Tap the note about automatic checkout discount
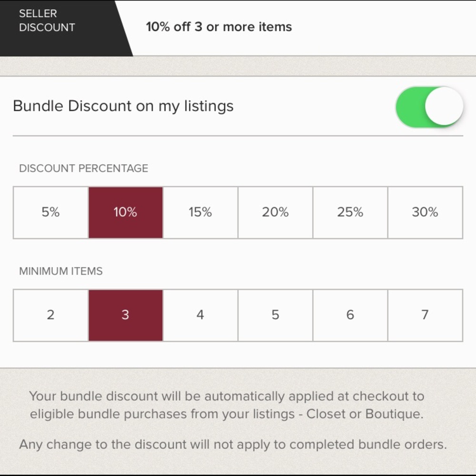476x476 pixels. point(227,405)
